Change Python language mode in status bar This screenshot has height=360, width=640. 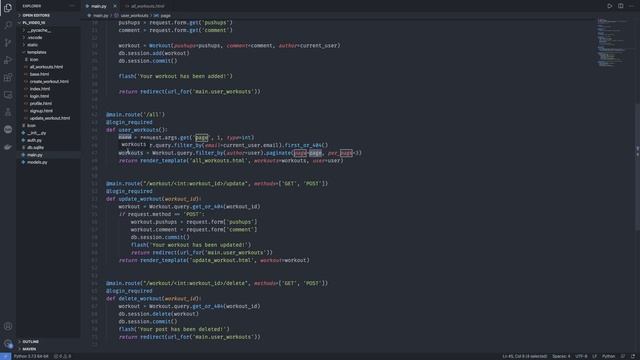click(x=608, y=356)
